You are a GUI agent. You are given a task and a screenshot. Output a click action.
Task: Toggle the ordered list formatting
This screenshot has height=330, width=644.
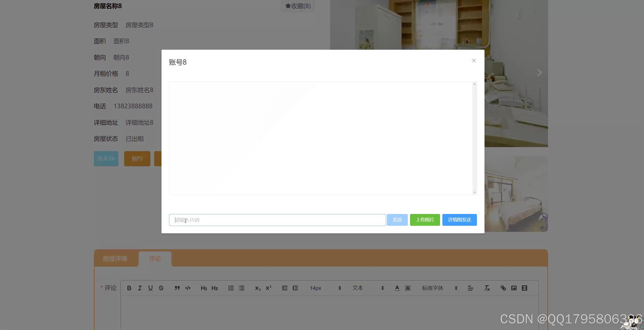point(231,288)
